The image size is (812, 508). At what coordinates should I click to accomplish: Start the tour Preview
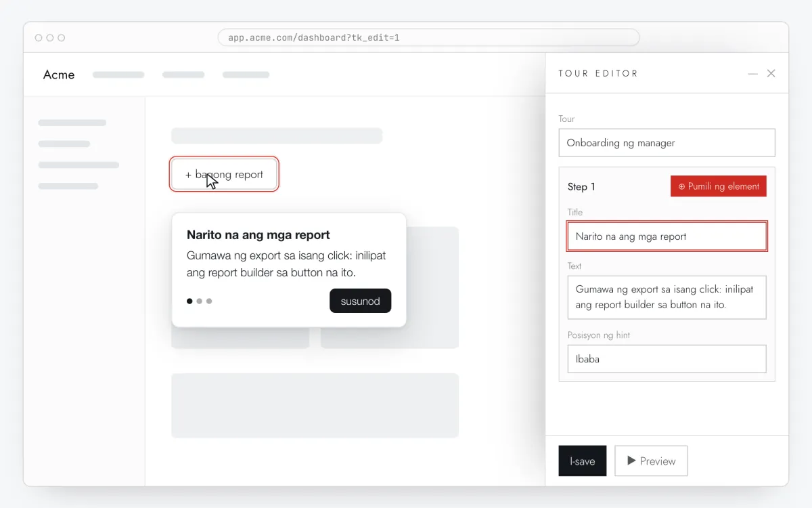tap(651, 461)
